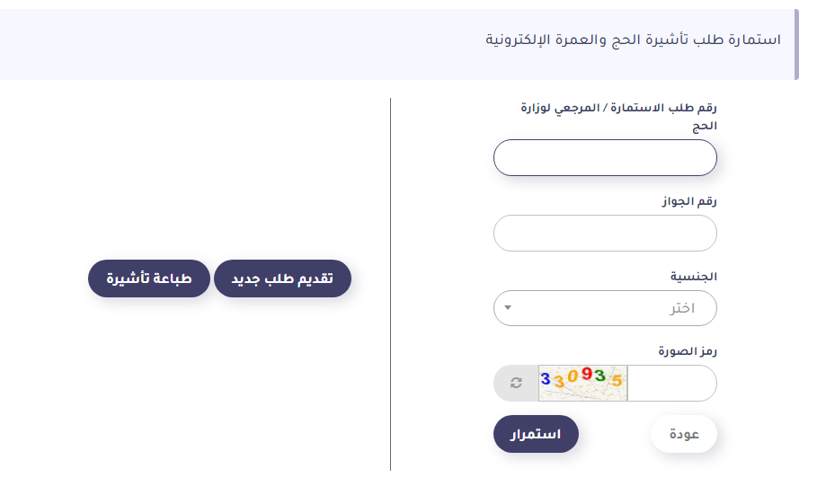Select the 'اختر' nationality placeholder
Viewport: 817px width, 504px height.
[681, 308]
